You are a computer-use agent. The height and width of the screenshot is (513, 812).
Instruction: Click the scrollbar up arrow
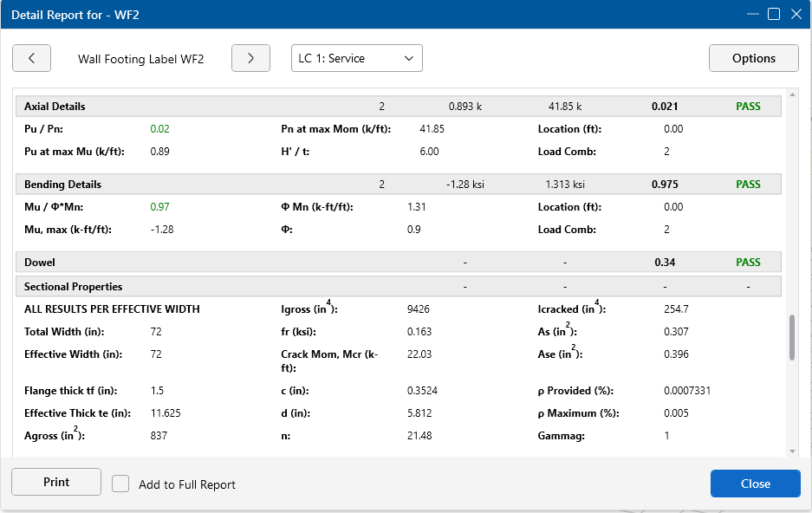tap(791, 94)
